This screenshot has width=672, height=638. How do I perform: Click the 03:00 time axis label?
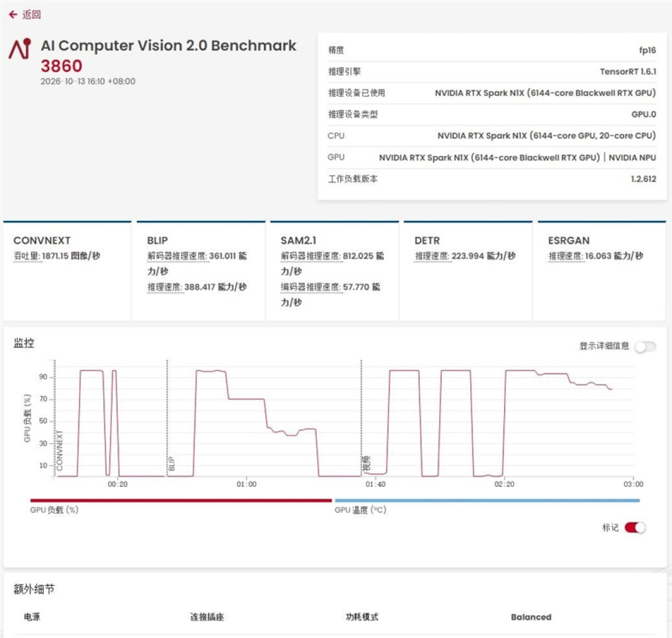pos(633,484)
